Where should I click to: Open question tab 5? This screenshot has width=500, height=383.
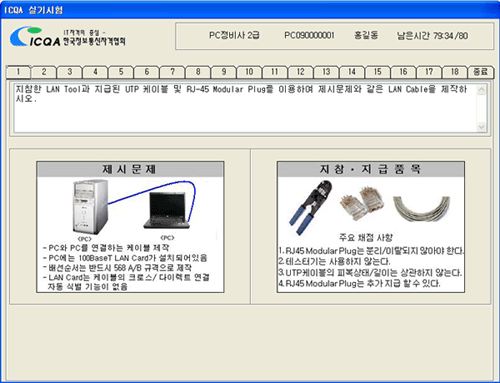(x=121, y=72)
